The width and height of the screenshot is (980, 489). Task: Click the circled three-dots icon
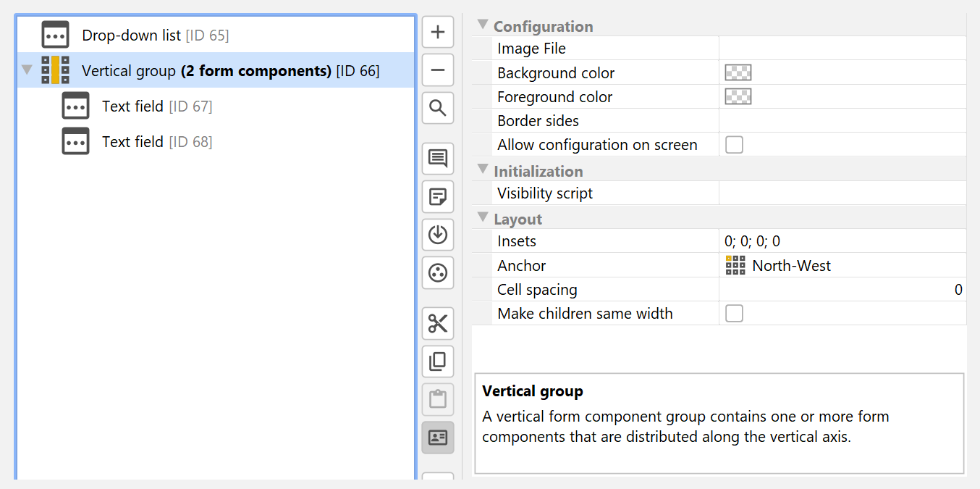coord(438,273)
